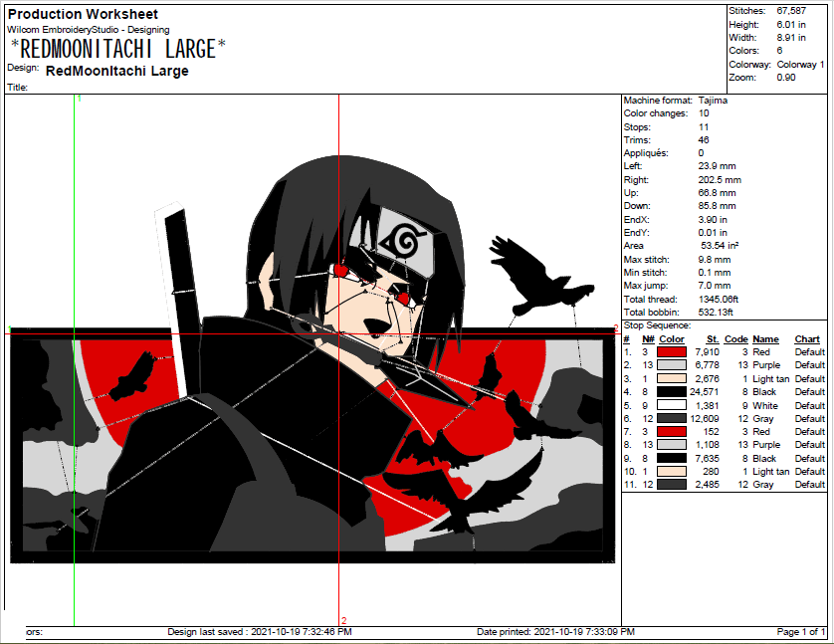834x644 pixels.
Task: Click the 'Appliqués:' label
Action: (646, 153)
